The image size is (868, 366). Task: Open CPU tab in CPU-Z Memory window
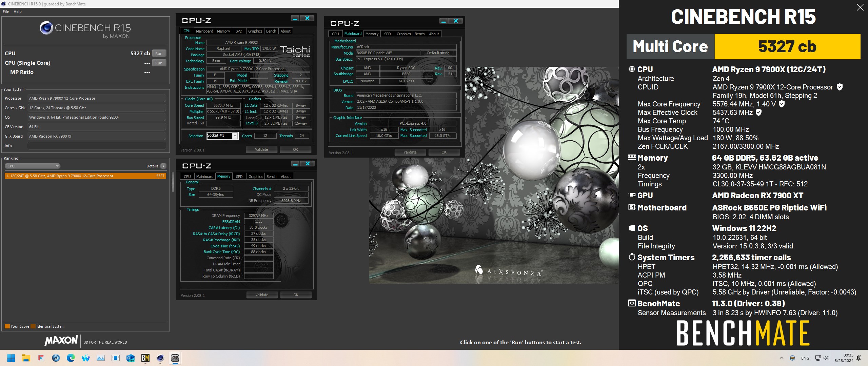(x=187, y=177)
